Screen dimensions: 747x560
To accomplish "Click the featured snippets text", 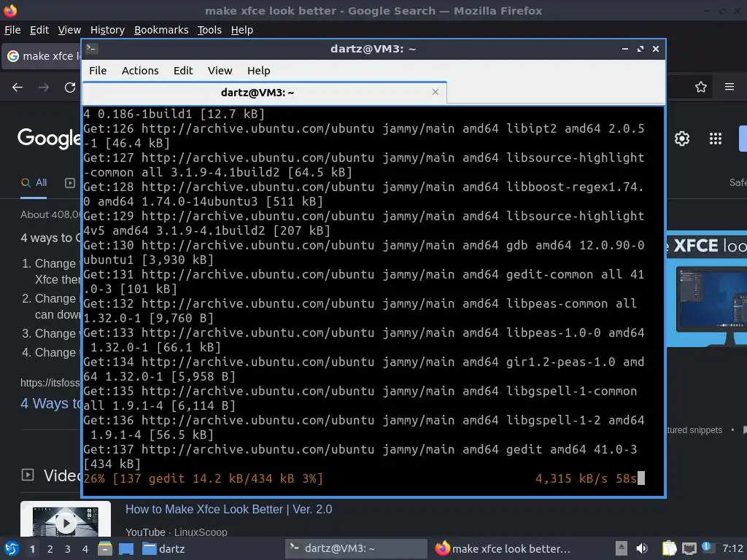I will click(694, 430).
